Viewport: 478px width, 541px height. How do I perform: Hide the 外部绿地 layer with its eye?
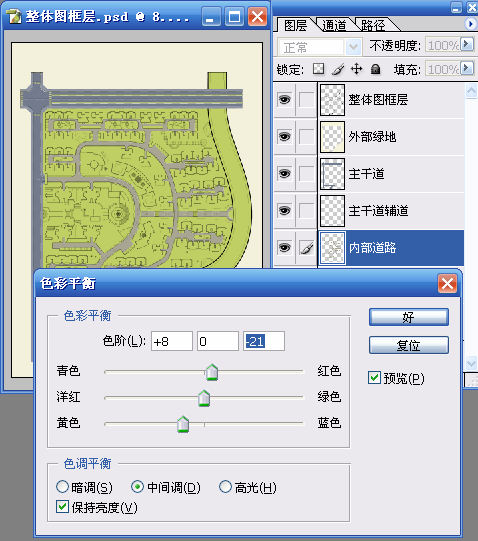point(284,137)
